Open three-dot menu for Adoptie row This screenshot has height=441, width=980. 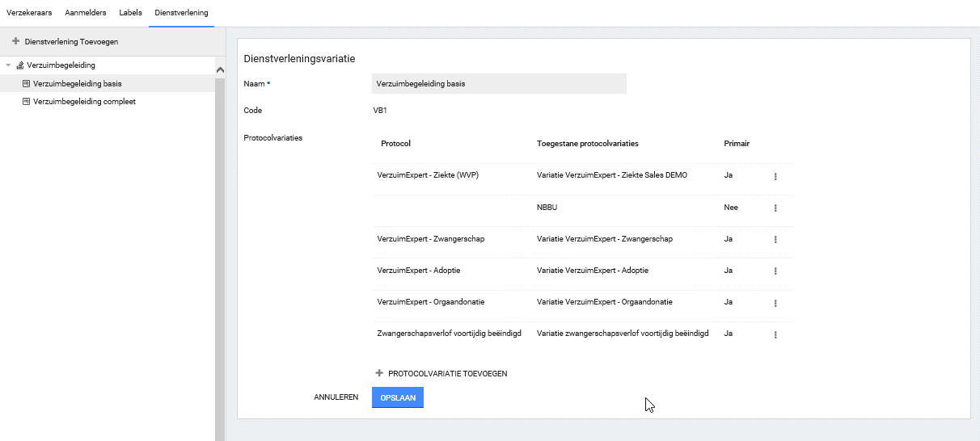point(775,271)
